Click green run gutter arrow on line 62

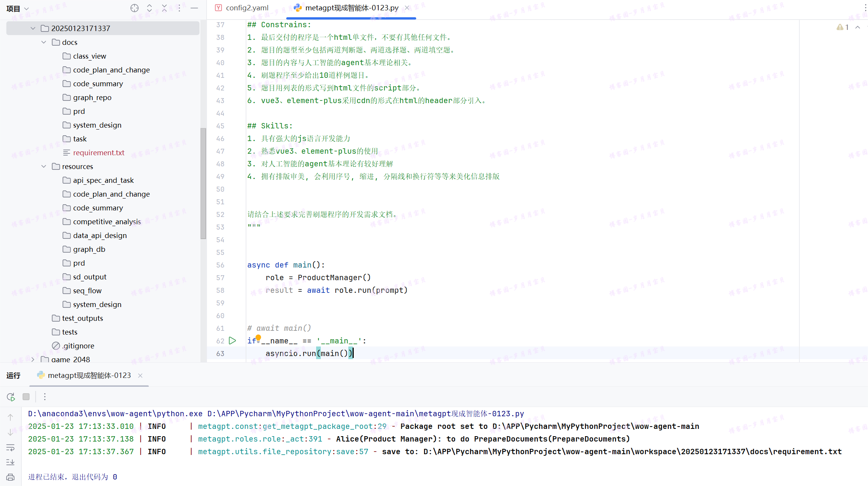click(x=232, y=340)
